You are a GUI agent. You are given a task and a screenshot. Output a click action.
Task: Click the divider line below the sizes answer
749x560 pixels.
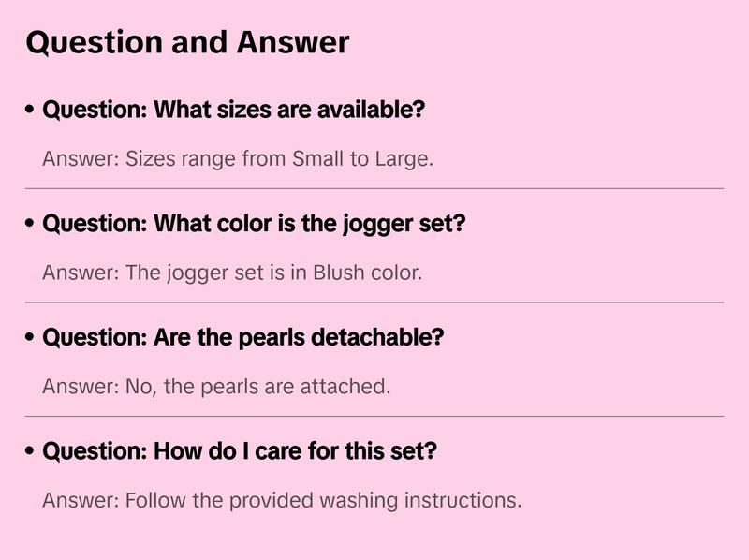[x=374, y=188]
